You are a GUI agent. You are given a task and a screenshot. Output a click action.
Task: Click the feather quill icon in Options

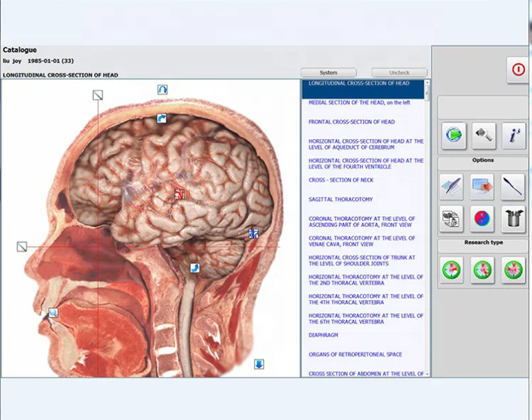[452, 187]
